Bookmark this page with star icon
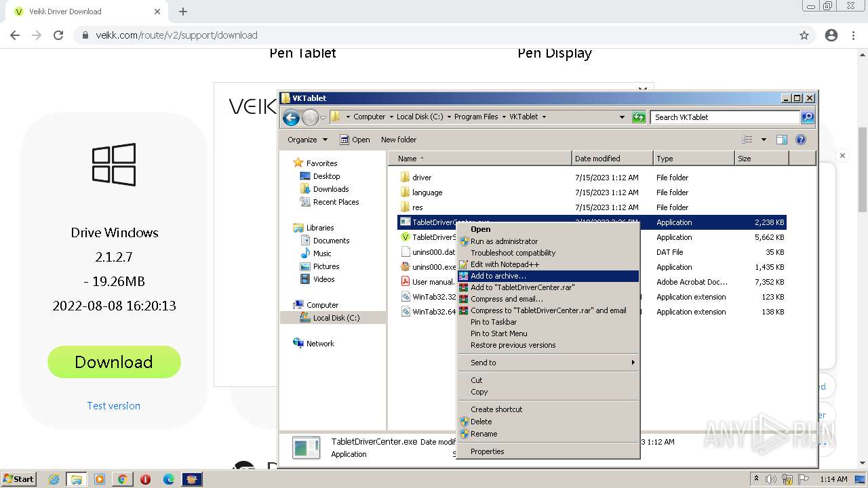868x488 pixels. (804, 35)
